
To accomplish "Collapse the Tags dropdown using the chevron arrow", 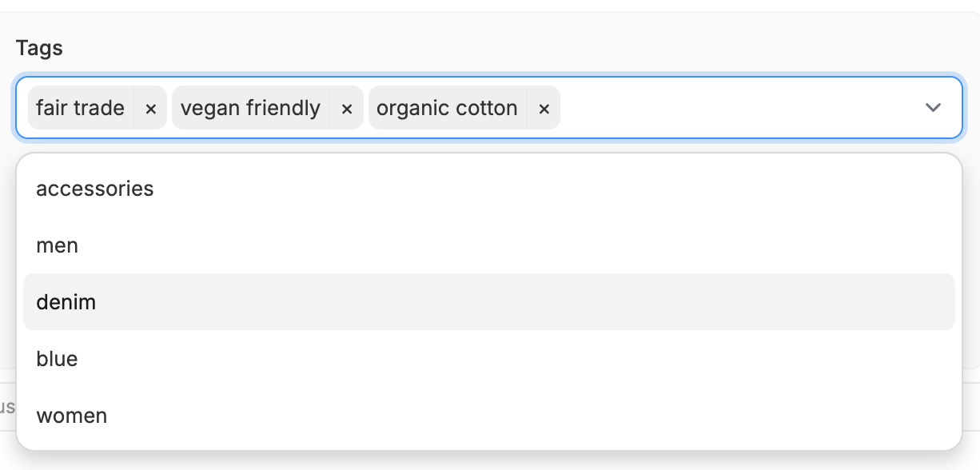I will pyautogui.click(x=933, y=108).
